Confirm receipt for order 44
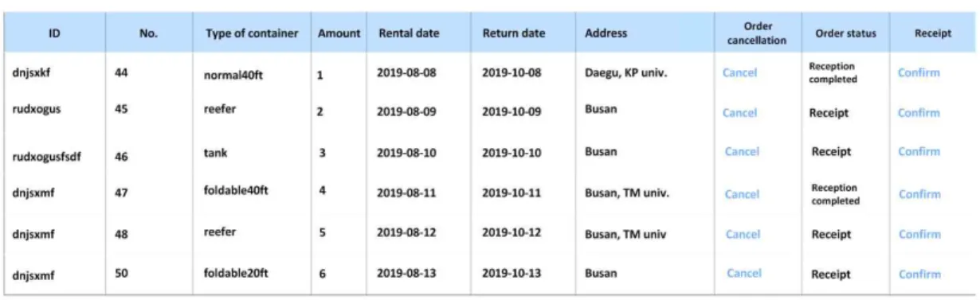This screenshot has width=980, height=300. pos(919,72)
